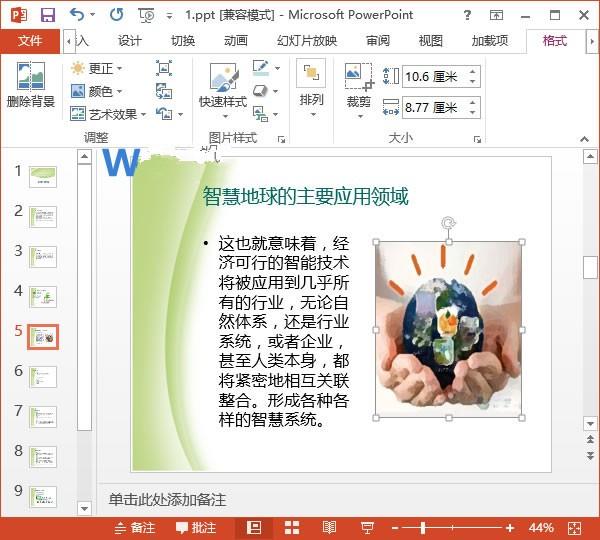Select slide 9 thumbnail
This screenshot has height=540, width=600.
[x=43, y=497]
